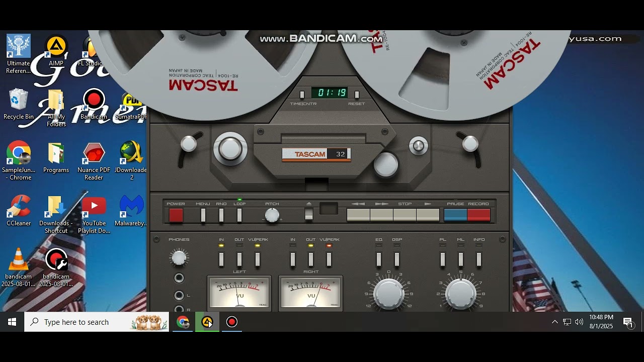
Task: Click the red RECORD button
Action: 479,215
